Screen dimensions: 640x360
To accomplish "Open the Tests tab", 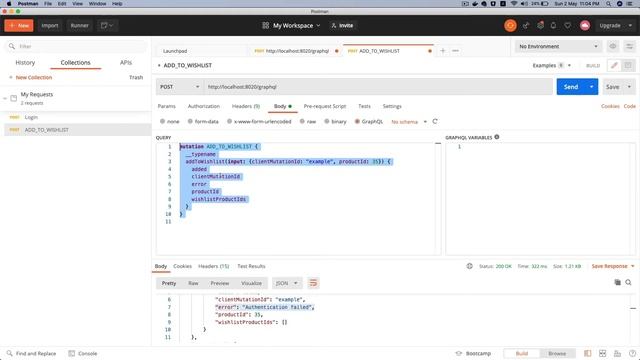I will [x=364, y=106].
